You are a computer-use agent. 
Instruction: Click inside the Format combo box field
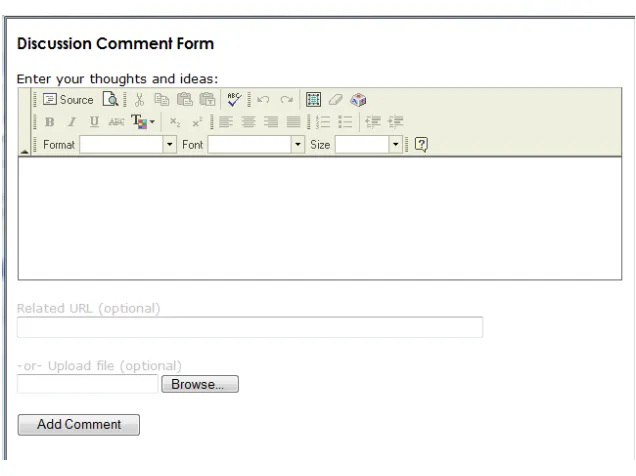pyautogui.click(x=121, y=144)
